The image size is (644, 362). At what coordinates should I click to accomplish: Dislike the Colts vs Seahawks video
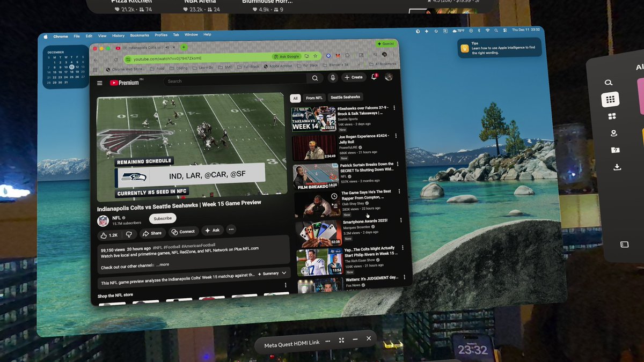point(129,234)
